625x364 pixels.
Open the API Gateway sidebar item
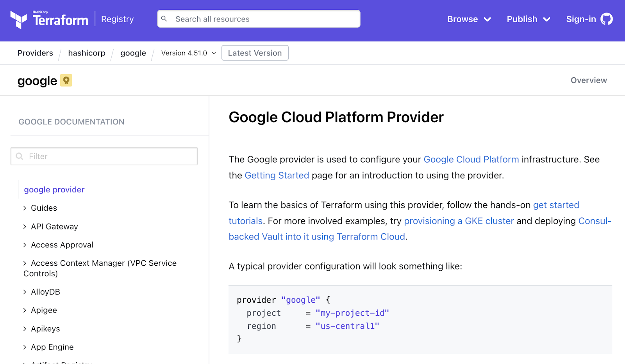click(x=54, y=227)
